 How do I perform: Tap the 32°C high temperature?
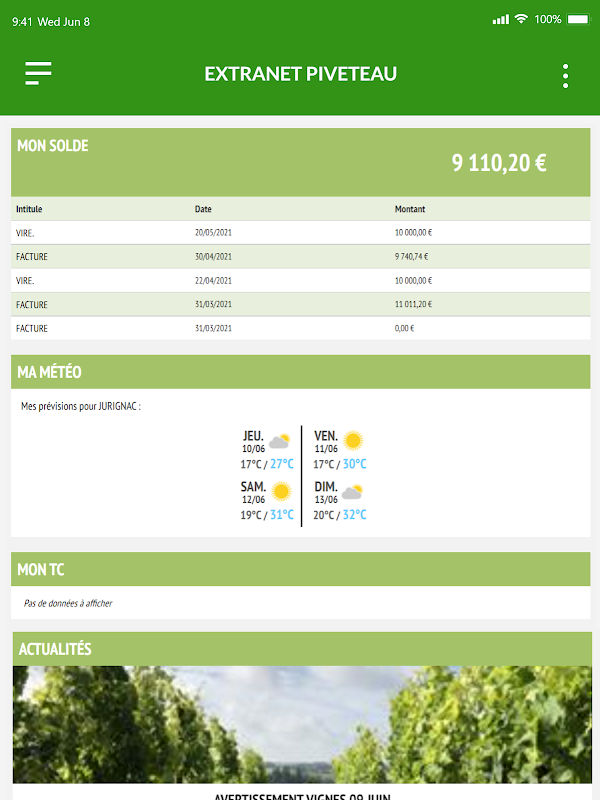[355, 514]
